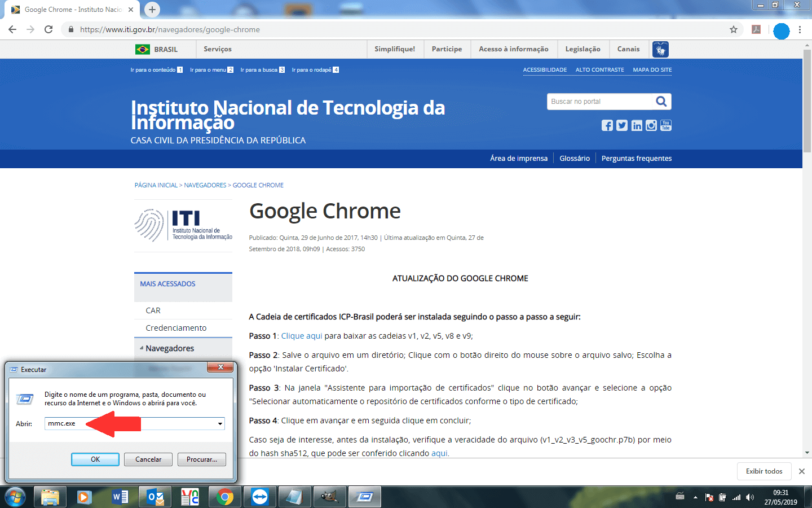Screen dimensions: 812x508
Task: Click the portal search magnifier icon
Action: [x=661, y=102]
